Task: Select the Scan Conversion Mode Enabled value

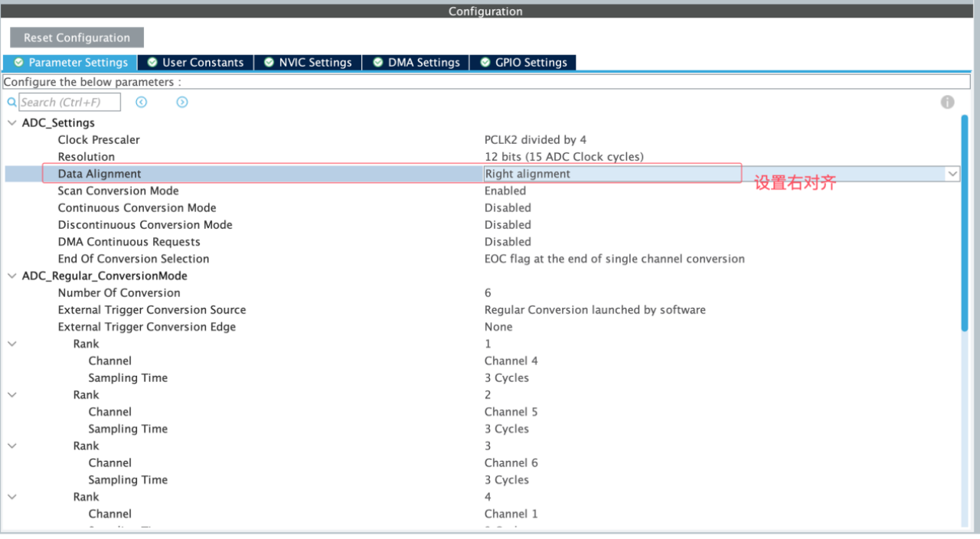Action: (x=505, y=191)
